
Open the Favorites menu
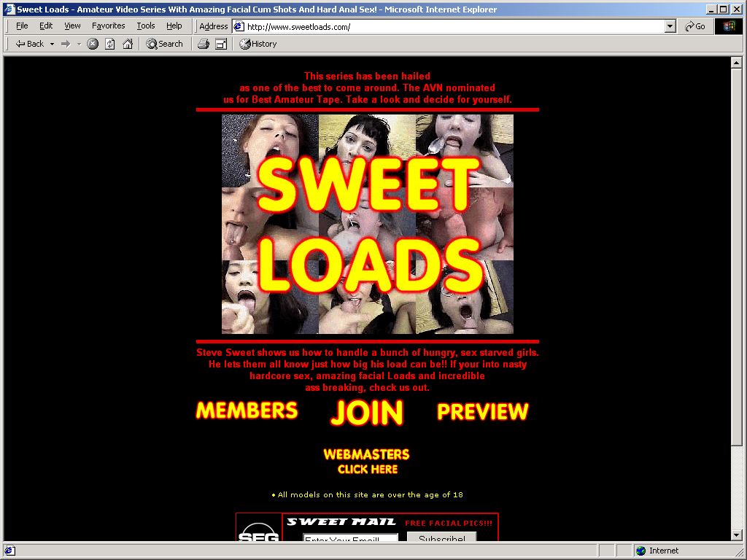click(x=109, y=26)
